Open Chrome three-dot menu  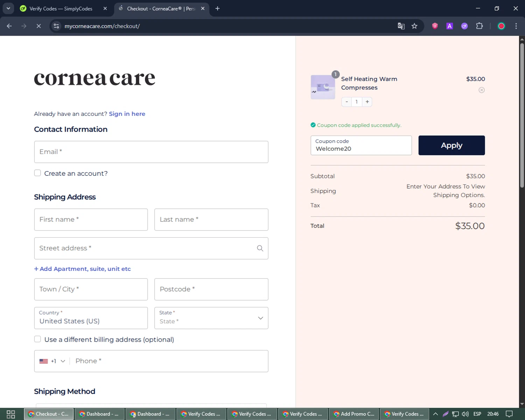coord(516,26)
